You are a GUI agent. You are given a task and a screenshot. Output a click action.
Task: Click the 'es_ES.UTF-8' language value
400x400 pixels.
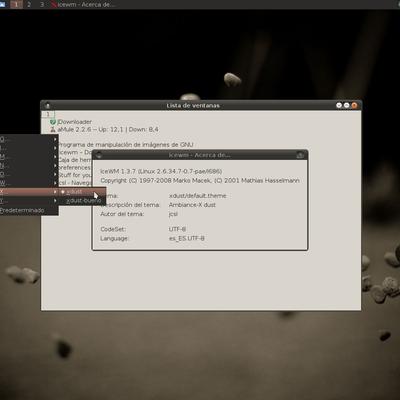186,238
